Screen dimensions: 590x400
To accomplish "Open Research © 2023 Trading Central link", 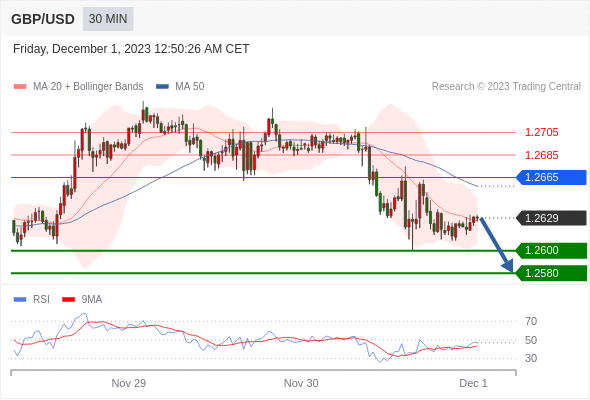I will (x=506, y=87).
